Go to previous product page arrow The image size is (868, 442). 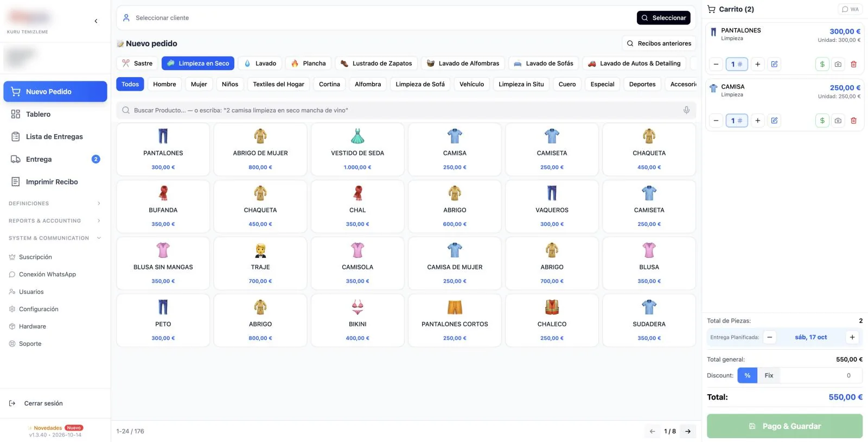pos(652,431)
